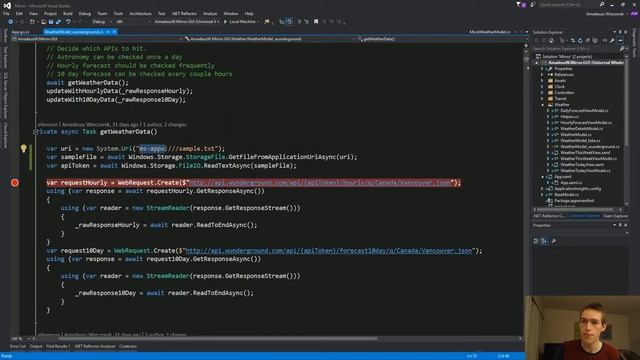Pin the WeatherModel_wunderground.cs tab

108,32
